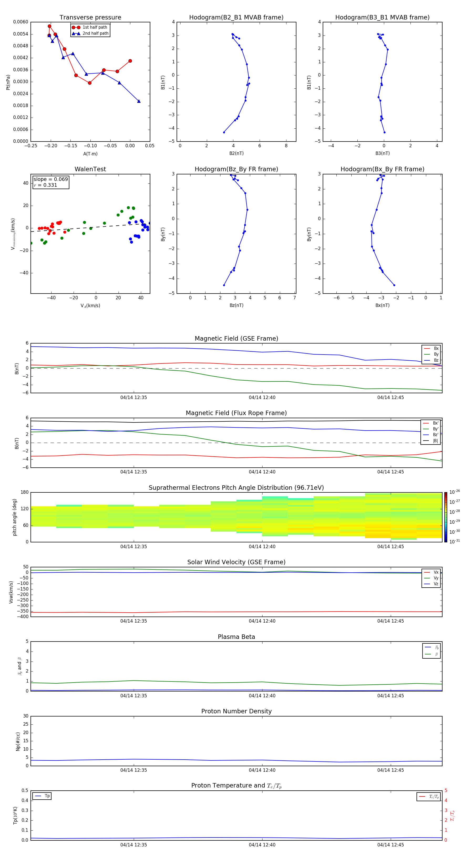Click "Bz'" legend entry in Flux Rope plot

pos(431,435)
